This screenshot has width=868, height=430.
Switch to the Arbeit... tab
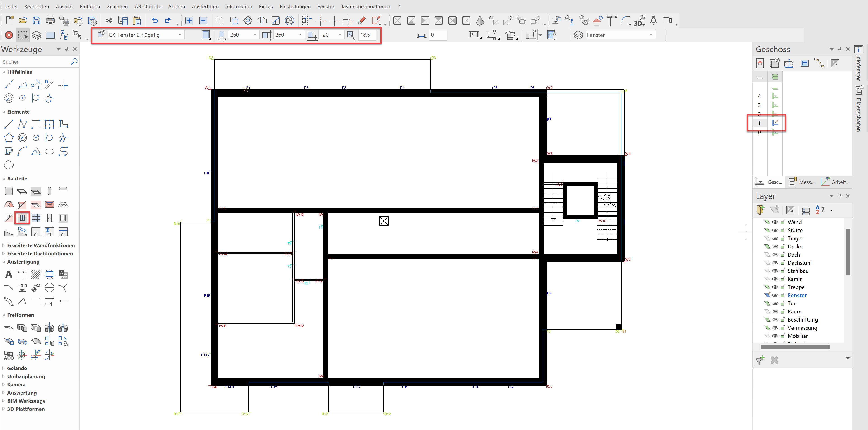tap(835, 182)
